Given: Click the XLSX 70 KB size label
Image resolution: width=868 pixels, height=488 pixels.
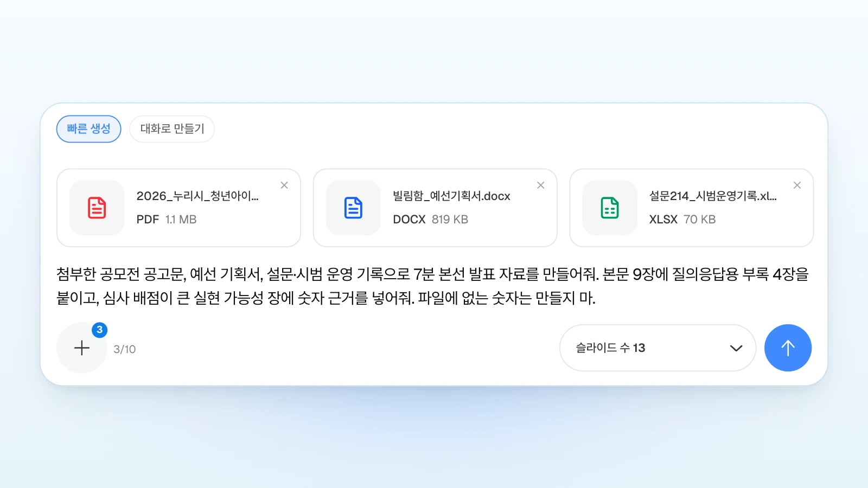Looking at the screenshot, I should click(682, 220).
